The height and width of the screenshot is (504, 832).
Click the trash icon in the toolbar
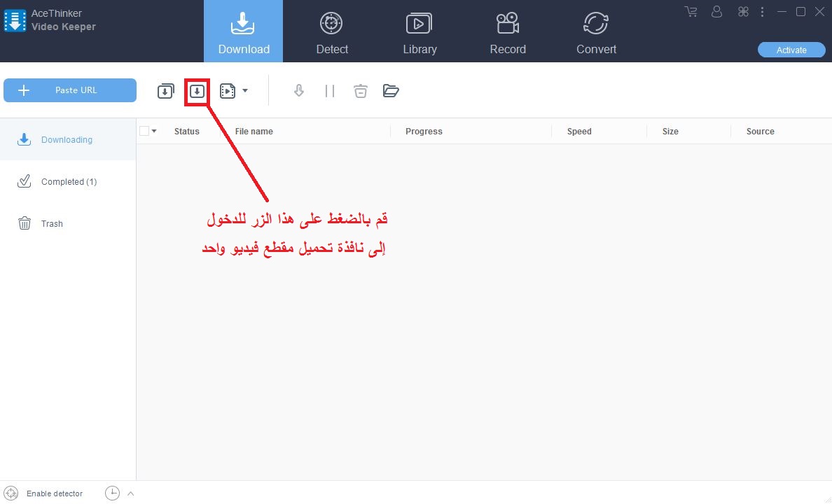pyautogui.click(x=361, y=90)
